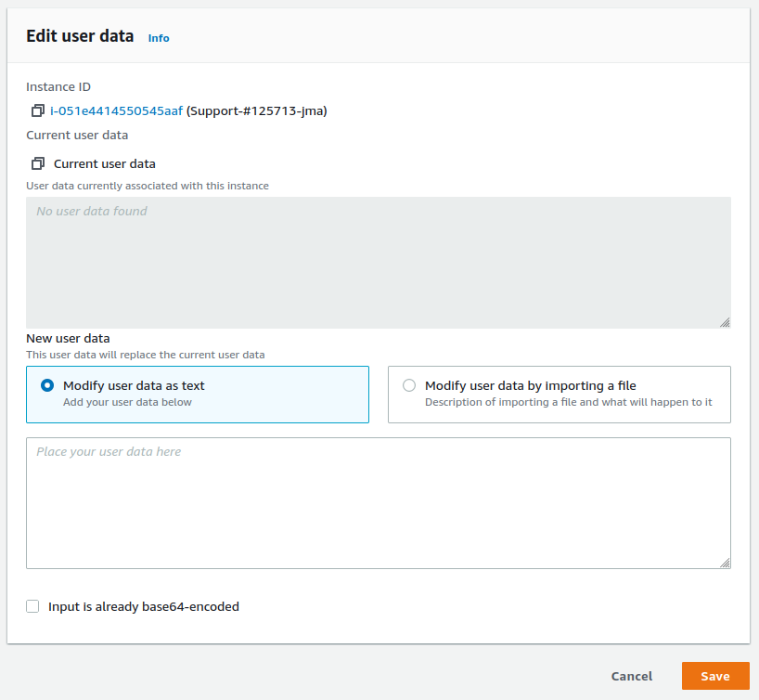
Task: Open the Info help link
Action: pyautogui.click(x=158, y=38)
